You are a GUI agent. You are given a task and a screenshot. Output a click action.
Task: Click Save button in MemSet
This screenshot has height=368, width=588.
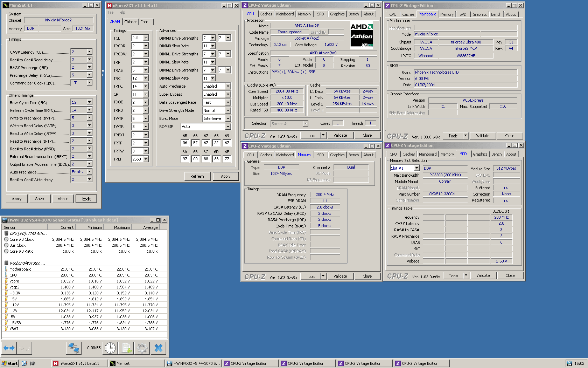pyautogui.click(x=40, y=199)
